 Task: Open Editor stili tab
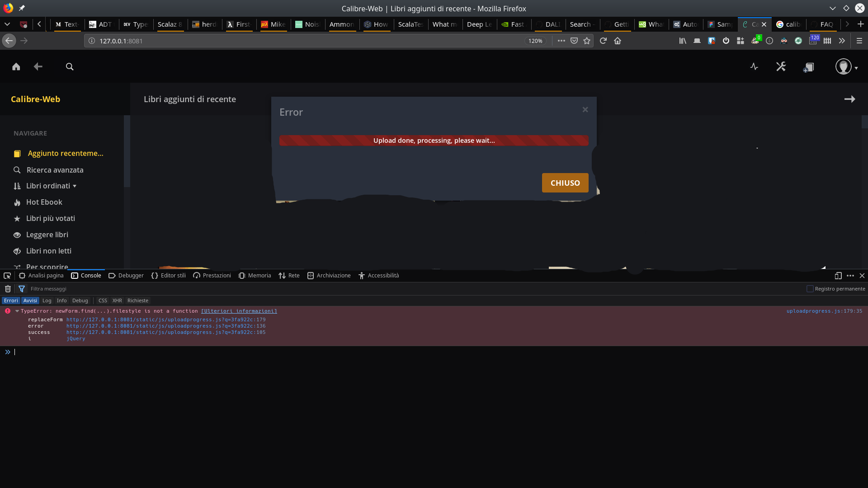click(x=169, y=276)
